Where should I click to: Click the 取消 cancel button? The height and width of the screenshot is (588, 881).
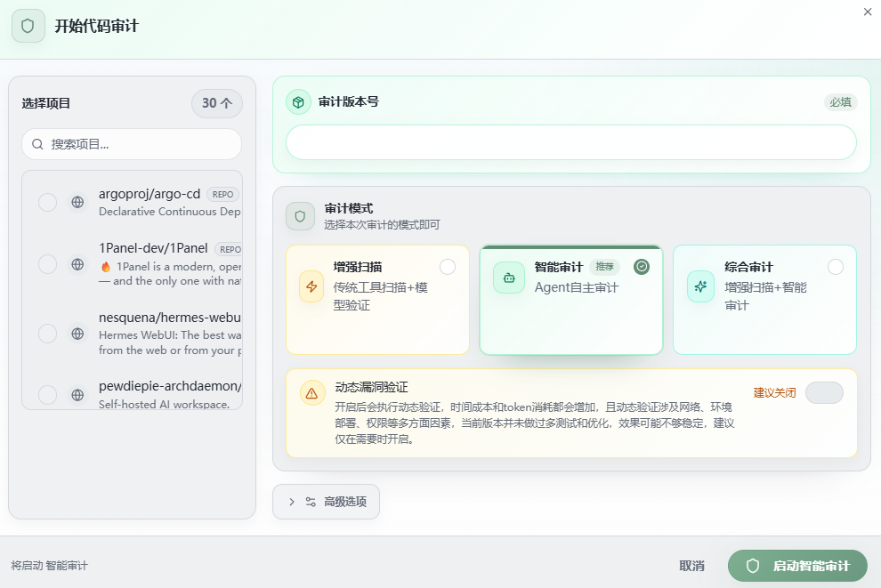[x=691, y=566]
